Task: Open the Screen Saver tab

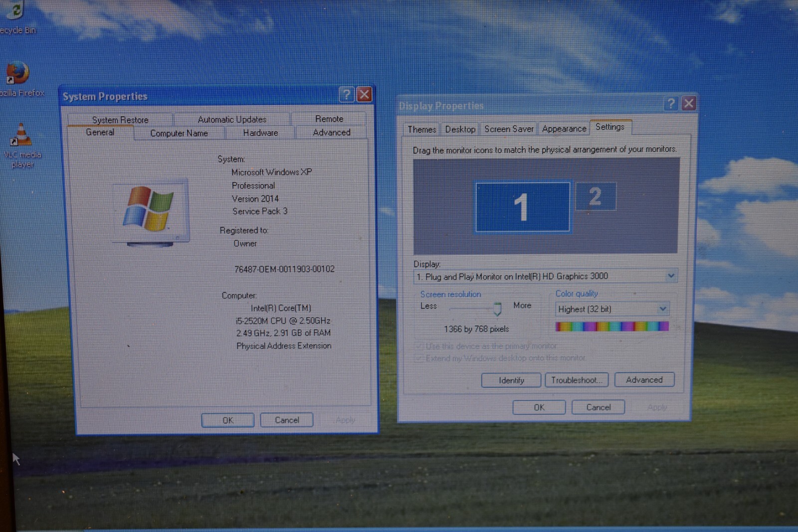Action: click(509, 129)
